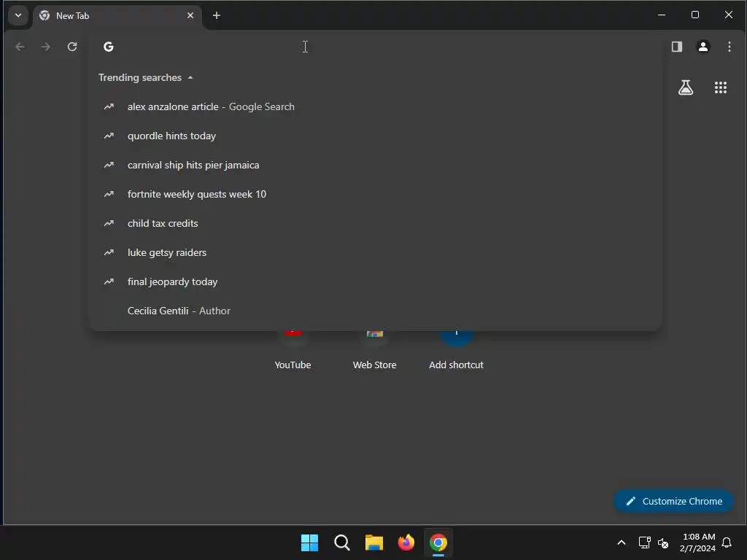The width and height of the screenshot is (747, 560).
Task: Open the YouTube shortcut
Action: (293, 352)
